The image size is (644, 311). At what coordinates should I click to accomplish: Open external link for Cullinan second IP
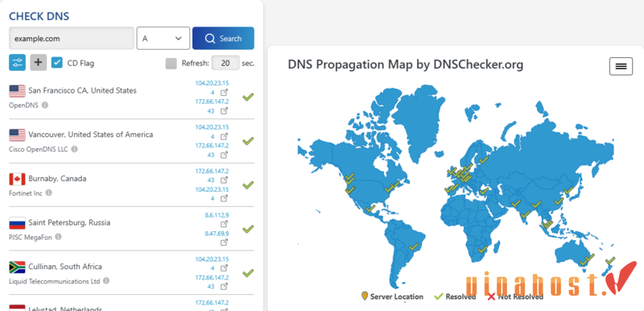click(x=224, y=286)
